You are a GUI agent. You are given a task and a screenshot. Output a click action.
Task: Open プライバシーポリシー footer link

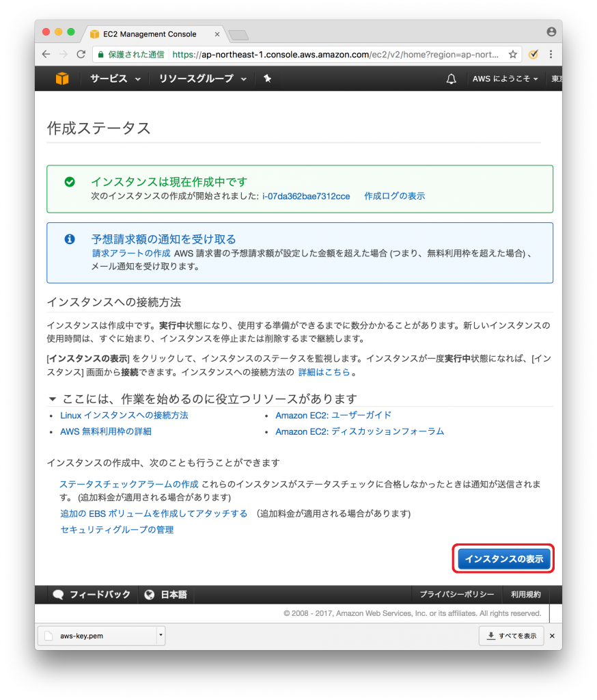[x=457, y=595]
